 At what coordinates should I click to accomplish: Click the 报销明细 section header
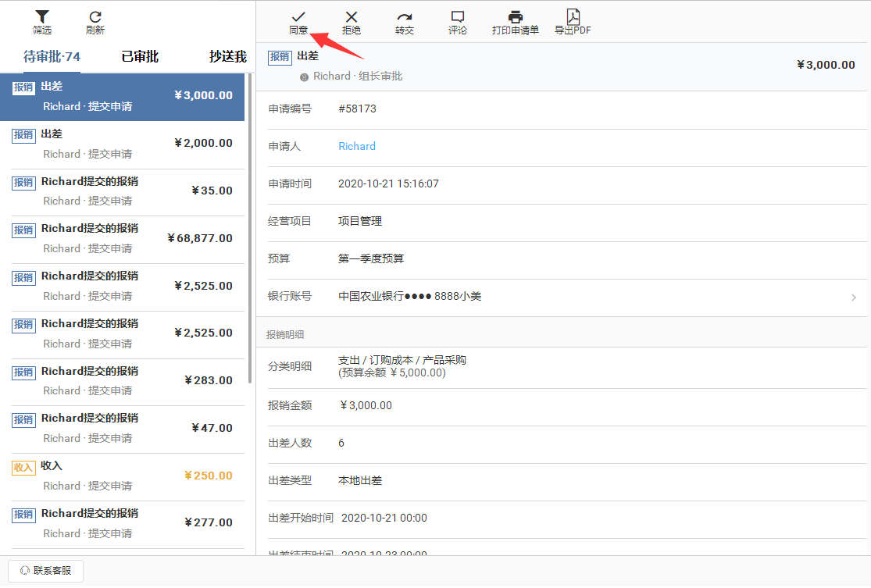click(285, 335)
